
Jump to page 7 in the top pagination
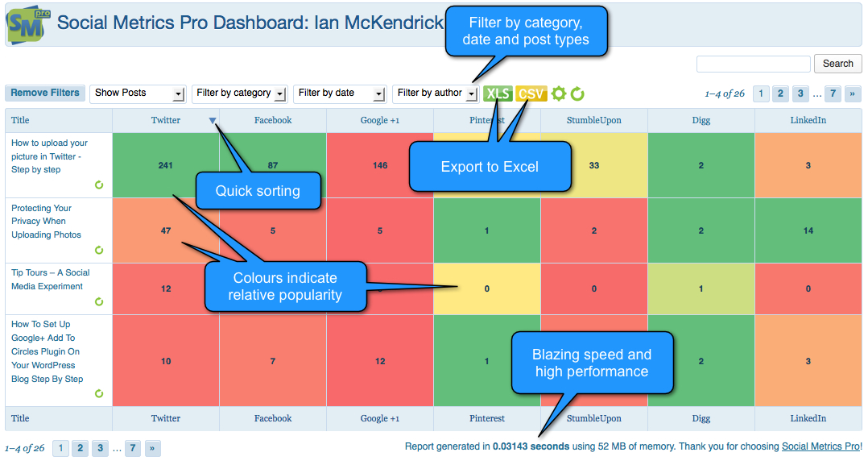(833, 93)
